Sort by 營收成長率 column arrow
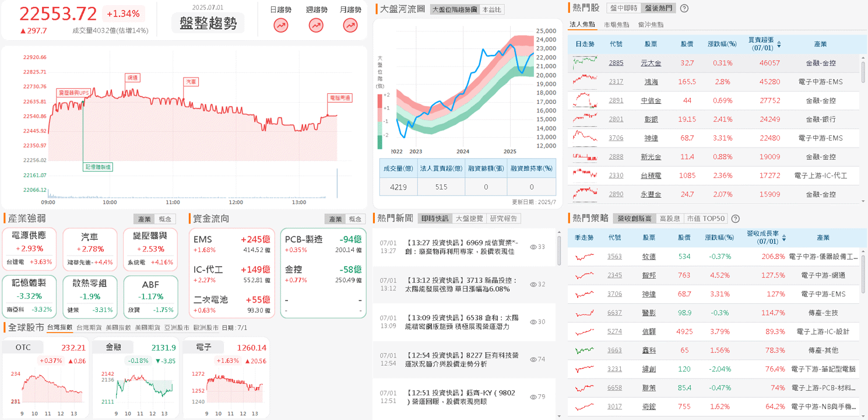The width and height of the screenshot is (868, 420). (x=784, y=238)
